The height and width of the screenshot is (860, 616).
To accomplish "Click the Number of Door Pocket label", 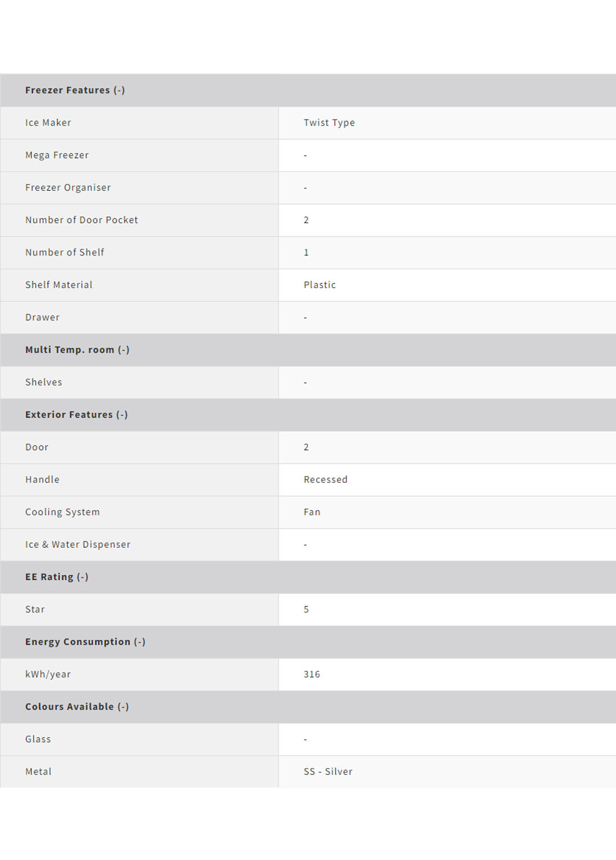I will click(82, 220).
